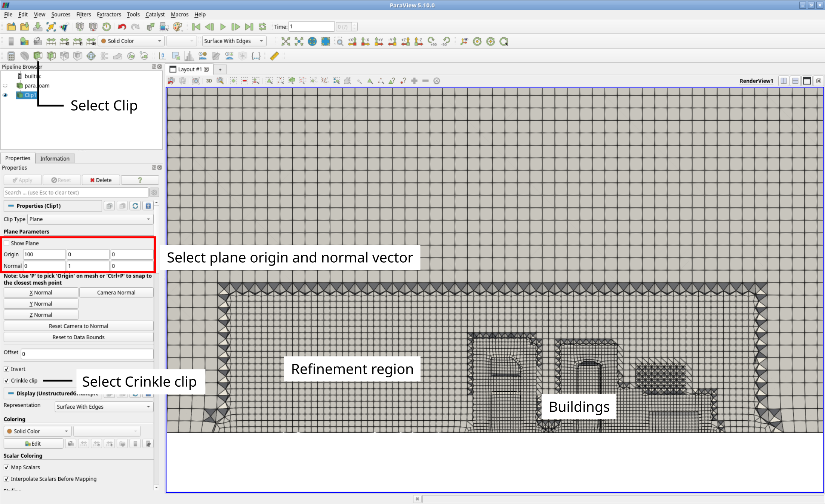Undo the last action
The height and width of the screenshot is (504, 825).
121,27
